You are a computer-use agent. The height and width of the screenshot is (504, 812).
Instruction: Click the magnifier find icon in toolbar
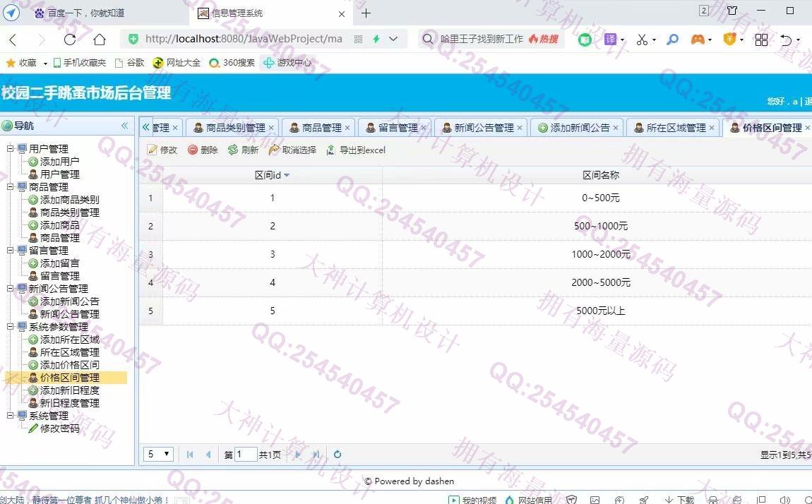coord(672,40)
